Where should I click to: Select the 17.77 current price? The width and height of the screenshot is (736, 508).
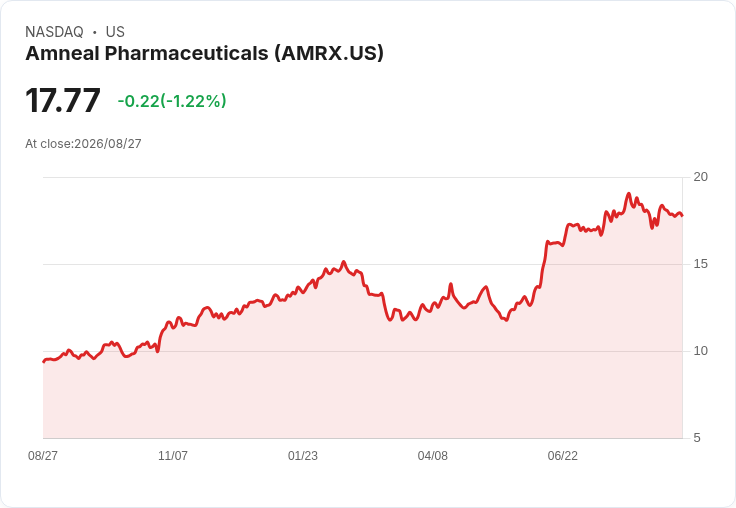(63, 100)
